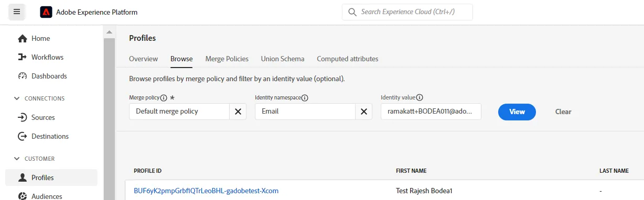
Task: Clear the Email namespace selection
Action: point(364,112)
